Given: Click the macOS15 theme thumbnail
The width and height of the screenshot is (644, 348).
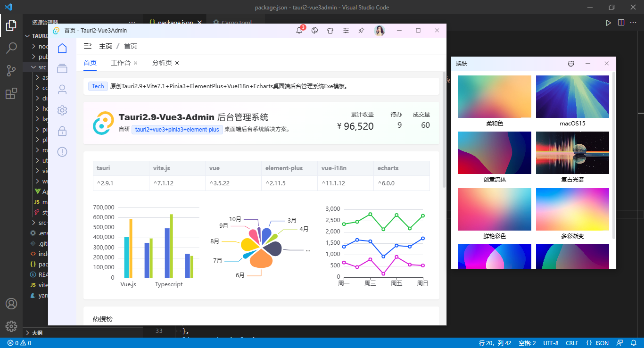Looking at the screenshot, I should click(x=572, y=96).
